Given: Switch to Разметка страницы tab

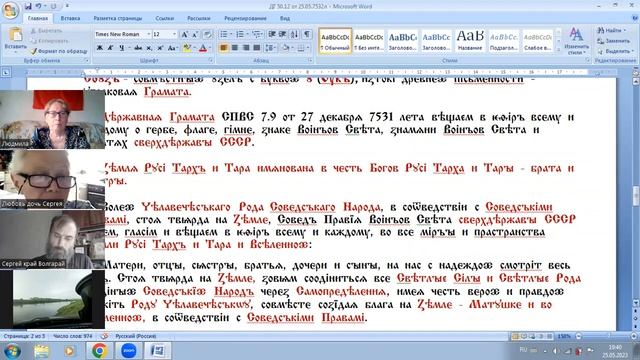Looking at the screenshot, I should (x=118, y=18).
